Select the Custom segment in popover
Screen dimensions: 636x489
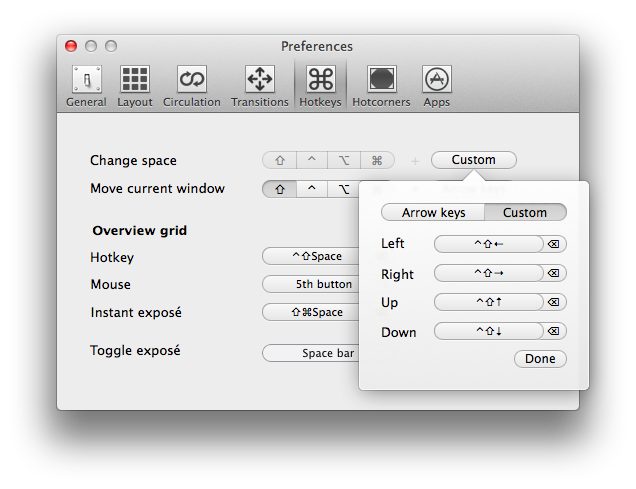coord(525,212)
